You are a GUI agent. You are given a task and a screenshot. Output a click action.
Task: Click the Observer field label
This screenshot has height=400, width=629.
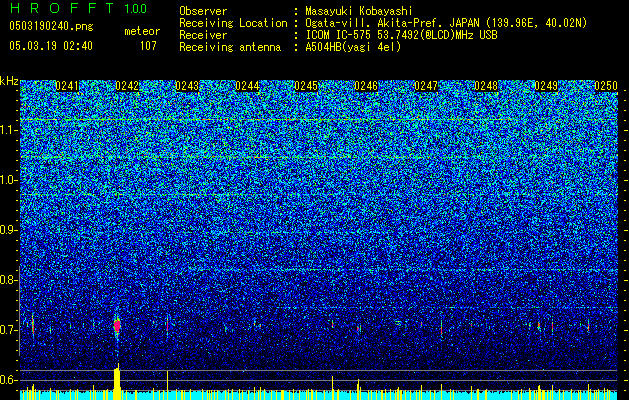click(x=203, y=11)
